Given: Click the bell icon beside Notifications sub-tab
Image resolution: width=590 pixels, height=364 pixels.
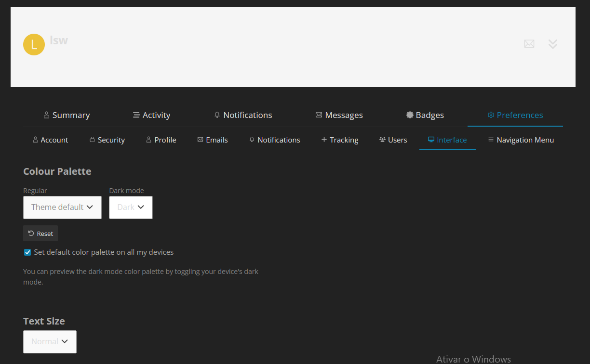Looking at the screenshot, I should click(x=252, y=140).
